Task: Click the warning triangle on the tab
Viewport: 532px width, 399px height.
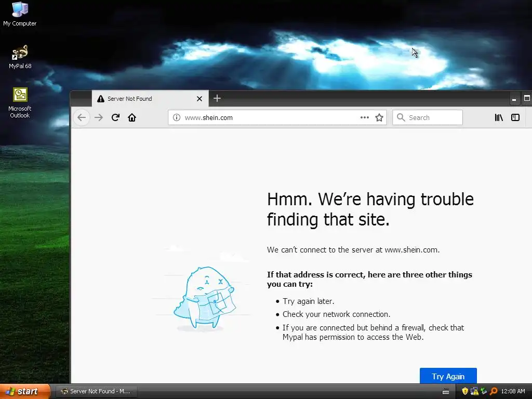Action: pos(101,99)
